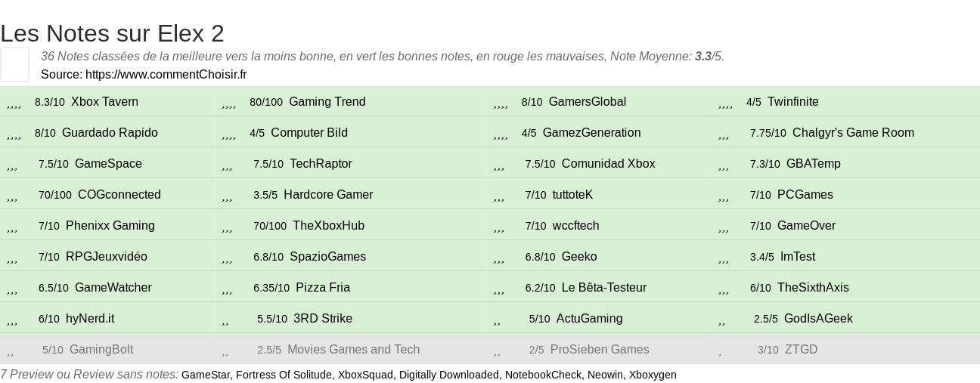The image size is (980, 383).
Task: Click Fortress Of Solitude in unrated list
Action: pos(284,375)
